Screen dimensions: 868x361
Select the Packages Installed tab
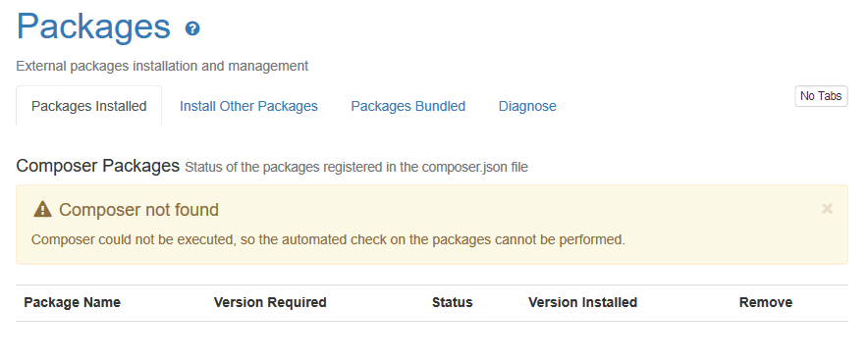point(89,106)
